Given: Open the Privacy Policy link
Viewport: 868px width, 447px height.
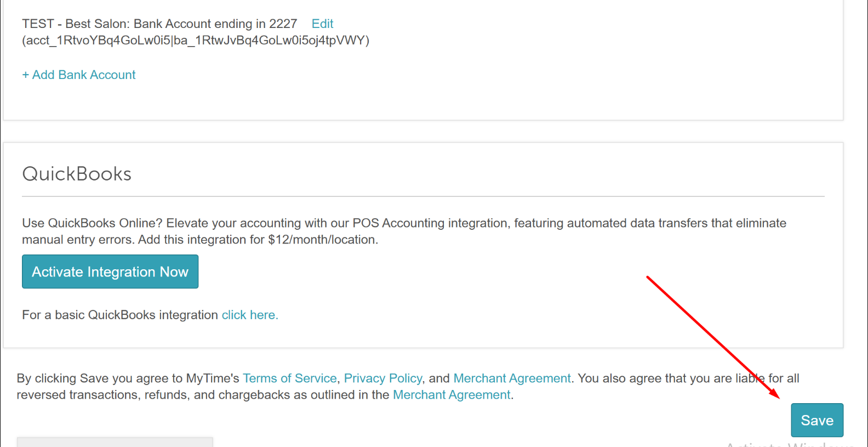Looking at the screenshot, I should click(x=383, y=378).
